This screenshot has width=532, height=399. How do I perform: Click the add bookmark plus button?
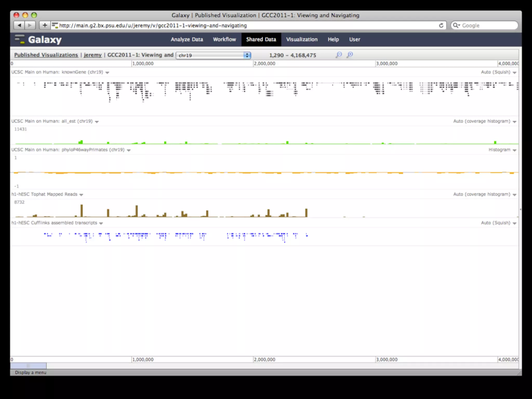click(x=45, y=25)
